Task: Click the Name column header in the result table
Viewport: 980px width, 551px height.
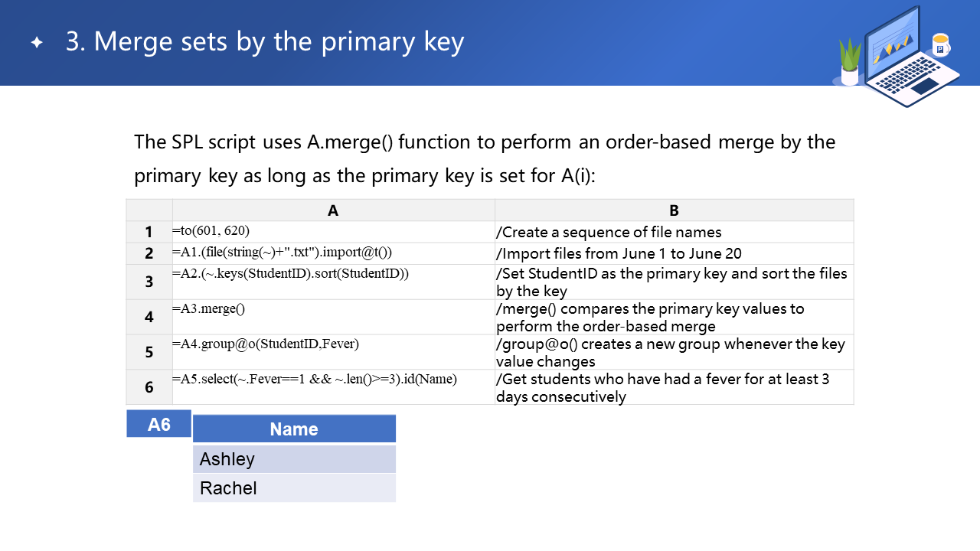Action: (294, 429)
